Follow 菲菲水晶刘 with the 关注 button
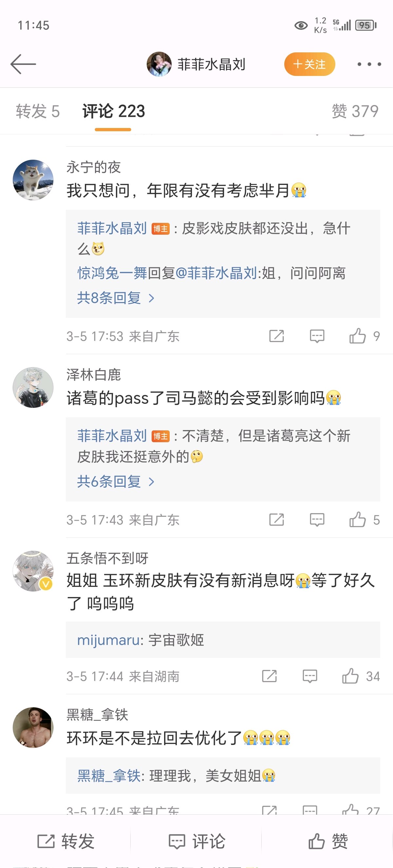Viewport: 393px width, 868px height. click(x=309, y=64)
